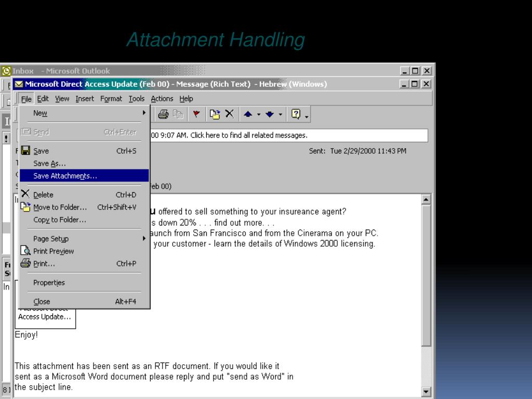
Task: Expand next item arrow dropdown
Action: (280, 115)
